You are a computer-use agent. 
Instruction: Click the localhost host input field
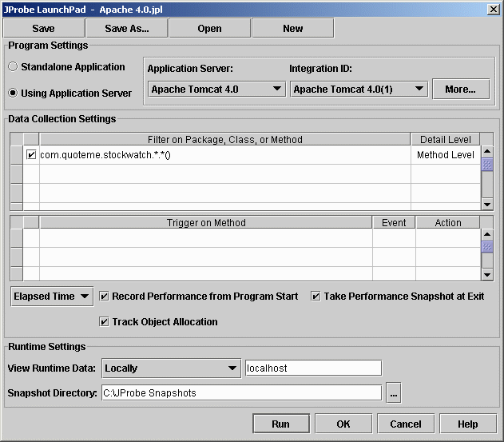(x=312, y=368)
